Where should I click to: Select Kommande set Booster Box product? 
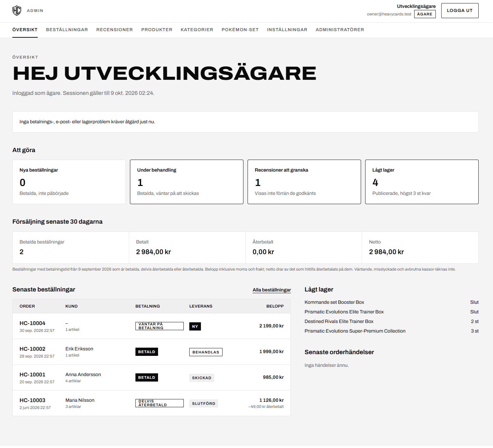[334, 302]
